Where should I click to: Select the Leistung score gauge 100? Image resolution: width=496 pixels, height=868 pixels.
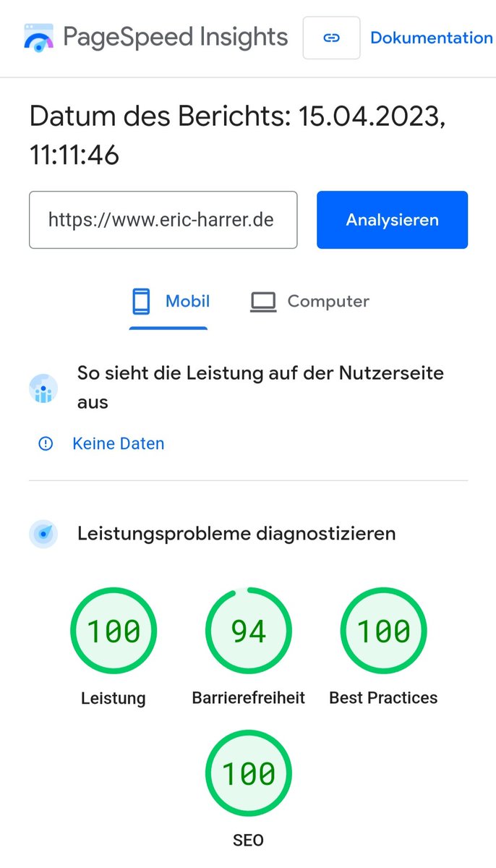[x=114, y=631]
